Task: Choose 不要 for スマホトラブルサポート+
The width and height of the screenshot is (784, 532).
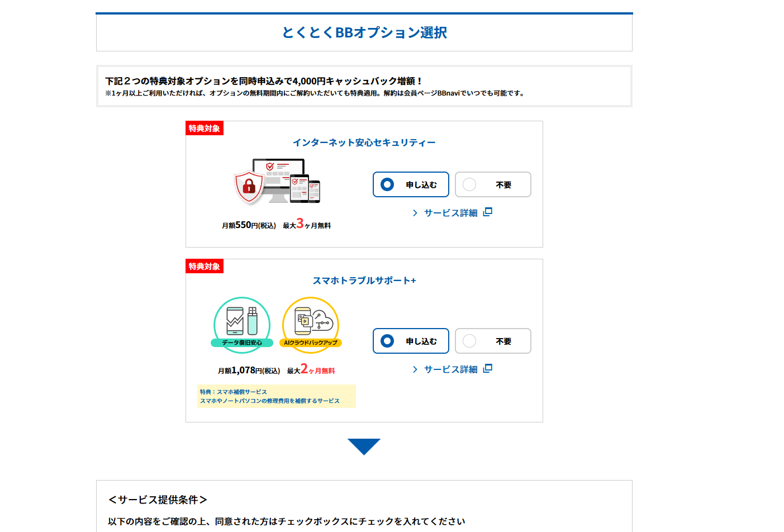Action: click(493, 341)
